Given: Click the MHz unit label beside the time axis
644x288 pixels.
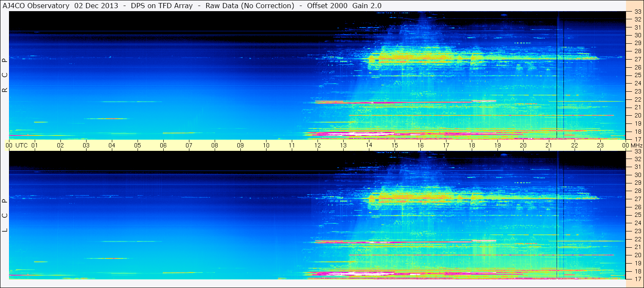Looking at the screenshot, I should tap(636, 145).
